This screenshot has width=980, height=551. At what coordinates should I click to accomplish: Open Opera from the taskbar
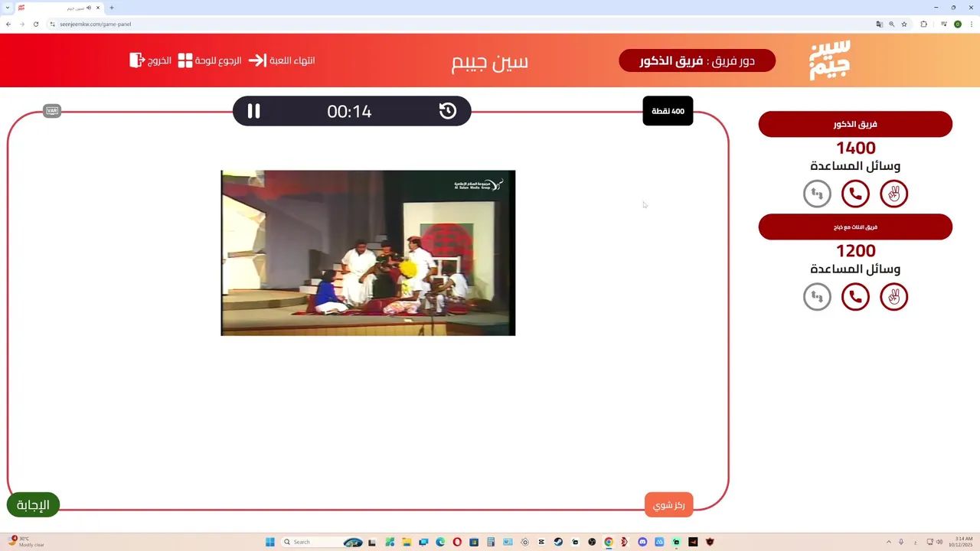click(457, 542)
